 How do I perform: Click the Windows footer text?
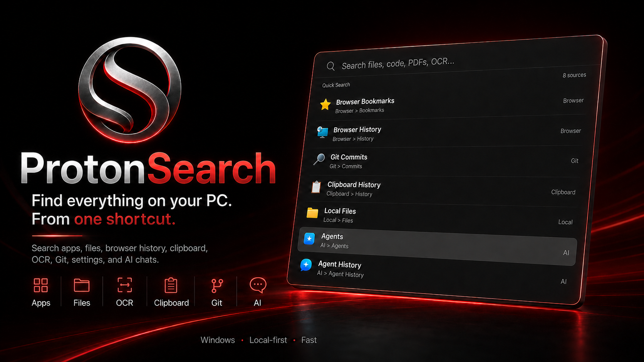pos(218,340)
